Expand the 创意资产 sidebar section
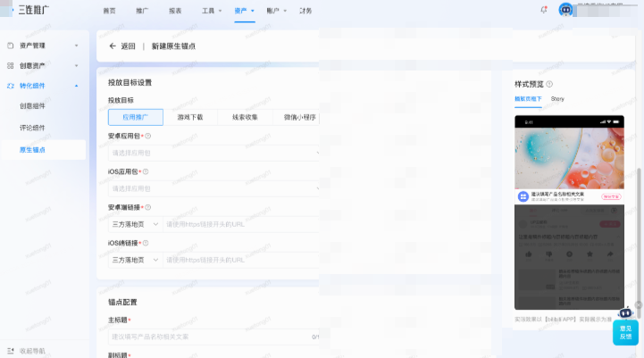This screenshot has width=644, height=358. tap(77, 66)
